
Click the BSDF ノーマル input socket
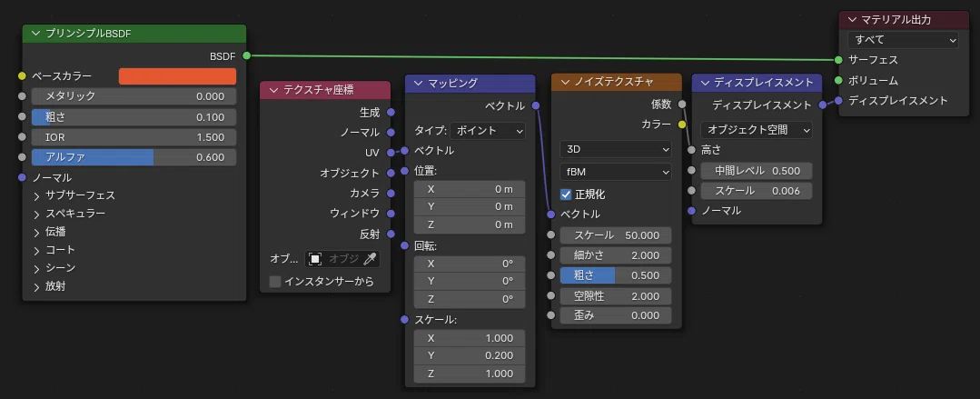[22, 177]
